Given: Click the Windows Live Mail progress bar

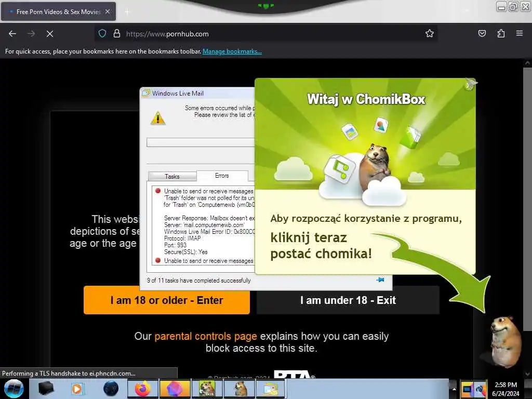Looking at the screenshot, I should 201,142.
